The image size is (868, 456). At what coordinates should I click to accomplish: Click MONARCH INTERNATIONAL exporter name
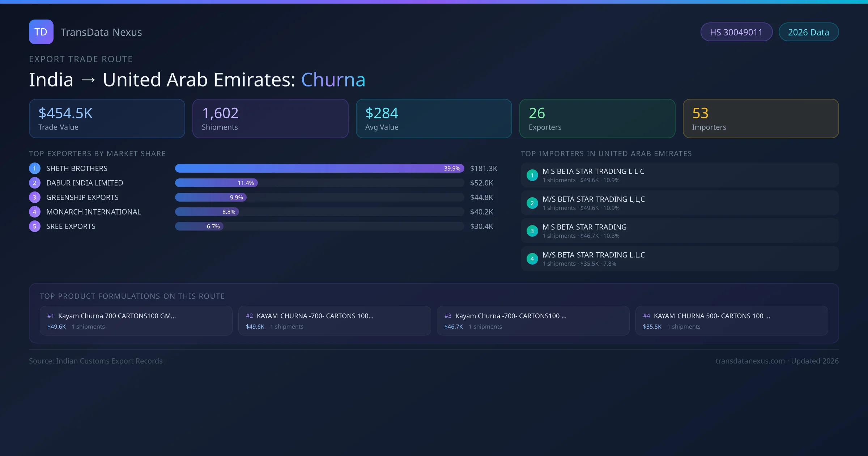(x=93, y=212)
